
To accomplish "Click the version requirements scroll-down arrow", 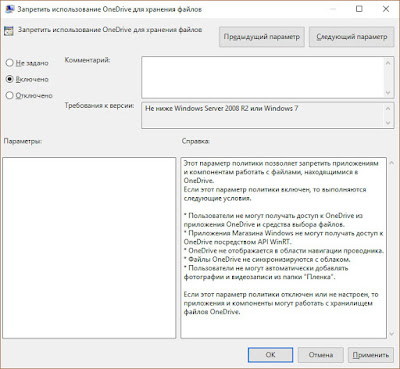I will point(388,123).
